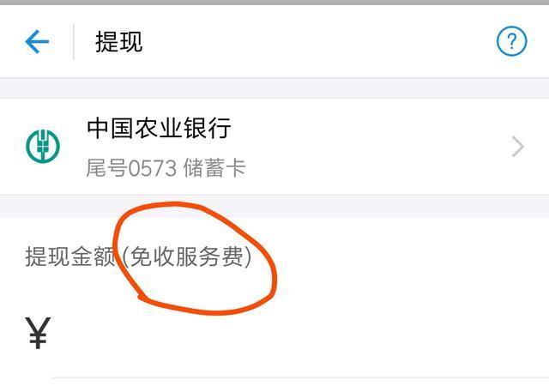Focus the withdrawal amount input field
Image resolution: width=549 pixels, height=392 pixels.
coord(299,333)
